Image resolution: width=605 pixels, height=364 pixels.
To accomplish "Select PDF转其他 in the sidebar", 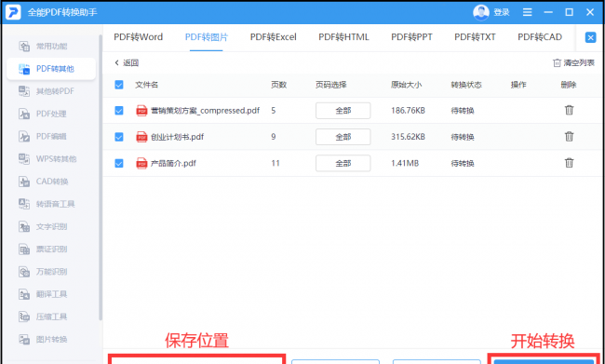I will [51, 69].
